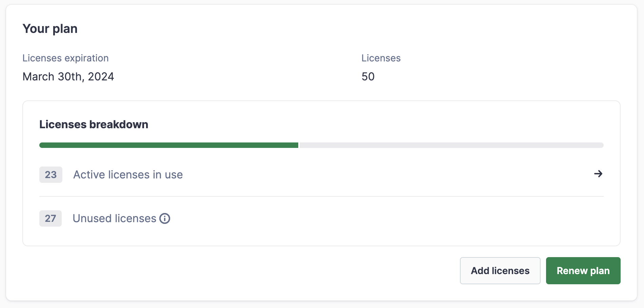The image size is (644, 308).
Task: Click the word 'Add' in Add licenses button
Action: pos(480,271)
